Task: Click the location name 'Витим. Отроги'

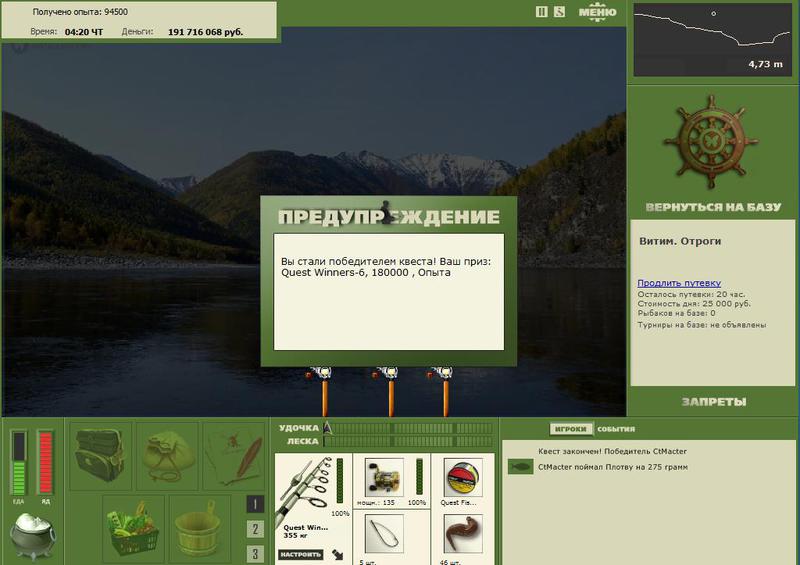Action: (680, 241)
